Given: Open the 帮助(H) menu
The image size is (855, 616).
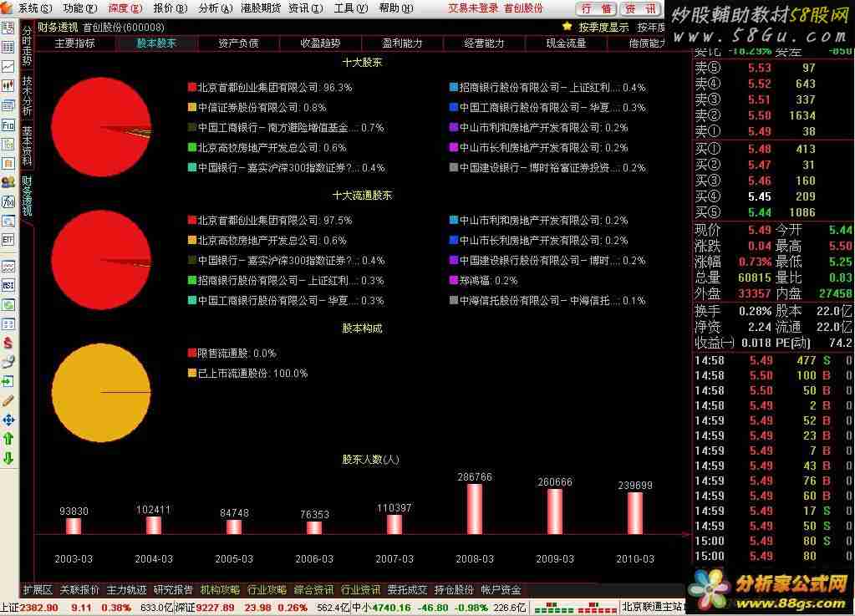Looking at the screenshot, I should pyautogui.click(x=396, y=8).
